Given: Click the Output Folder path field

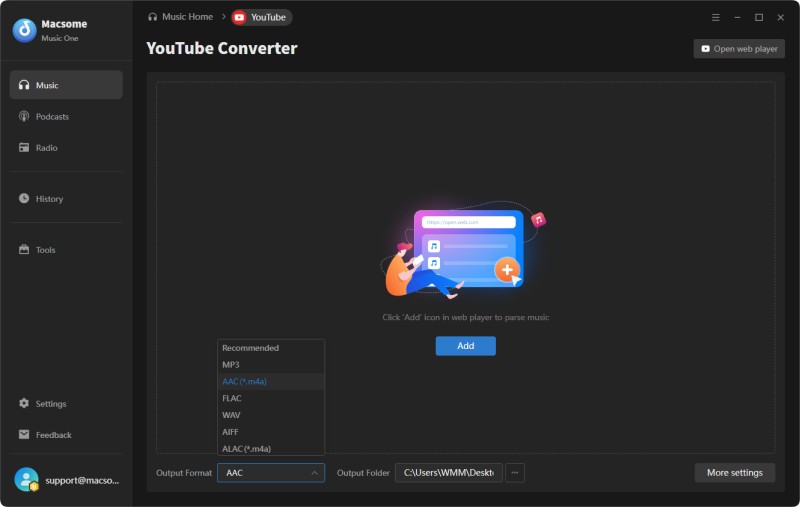Looking at the screenshot, I should pyautogui.click(x=448, y=473).
